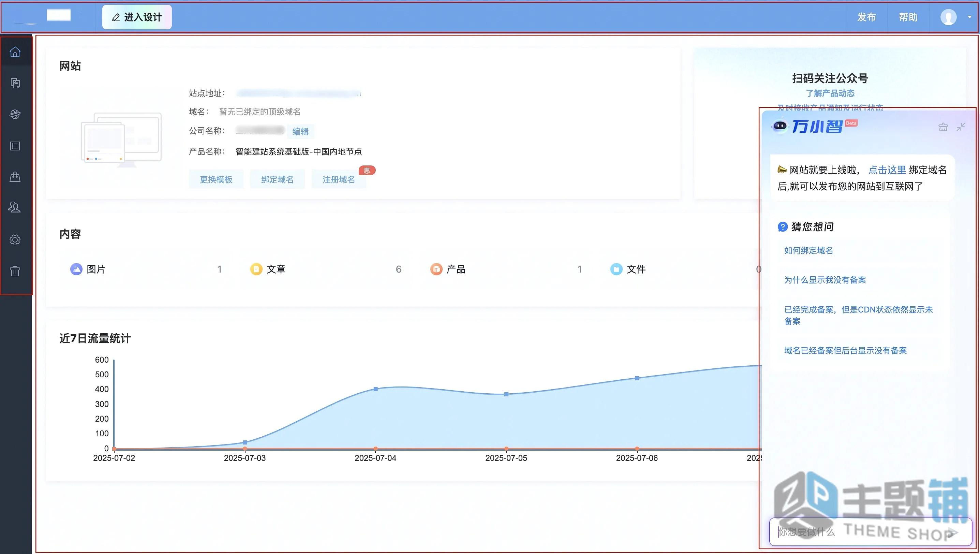Click 发布 in the top bar
Viewport: 980px width, 554px height.
pos(867,17)
